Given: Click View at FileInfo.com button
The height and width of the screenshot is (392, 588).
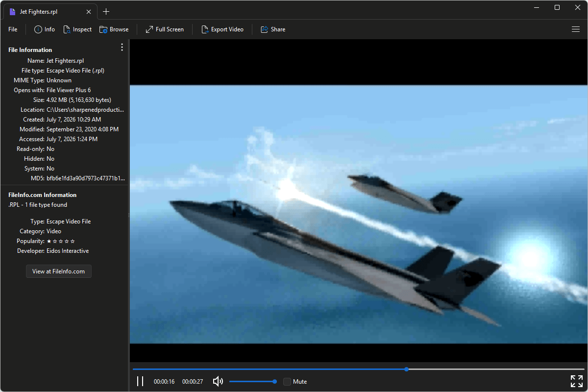Looking at the screenshot, I should [x=59, y=271].
